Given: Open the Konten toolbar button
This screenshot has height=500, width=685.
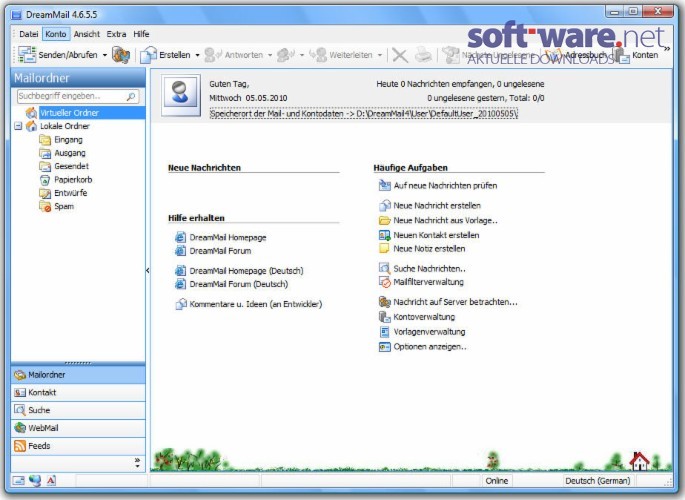Looking at the screenshot, I should coord(637,55).
